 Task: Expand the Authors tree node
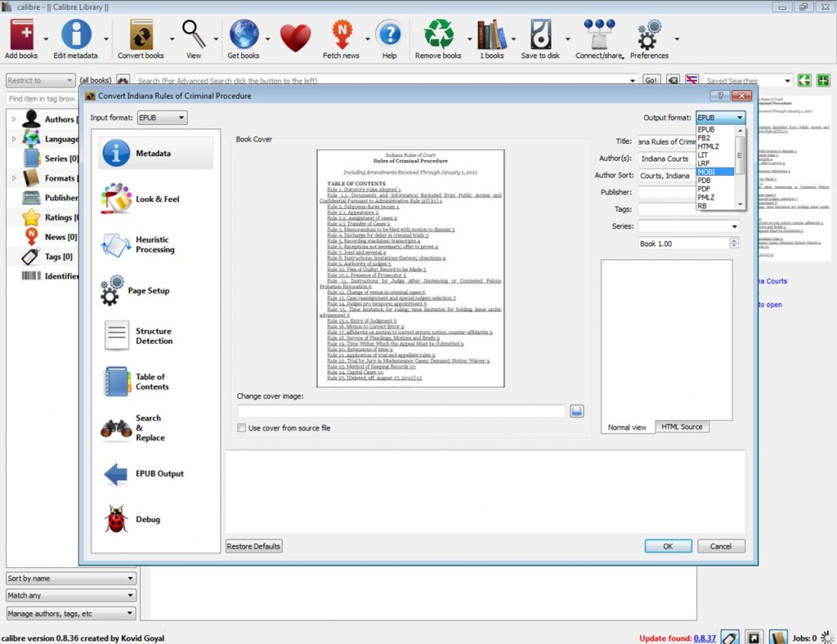(14, 119)
